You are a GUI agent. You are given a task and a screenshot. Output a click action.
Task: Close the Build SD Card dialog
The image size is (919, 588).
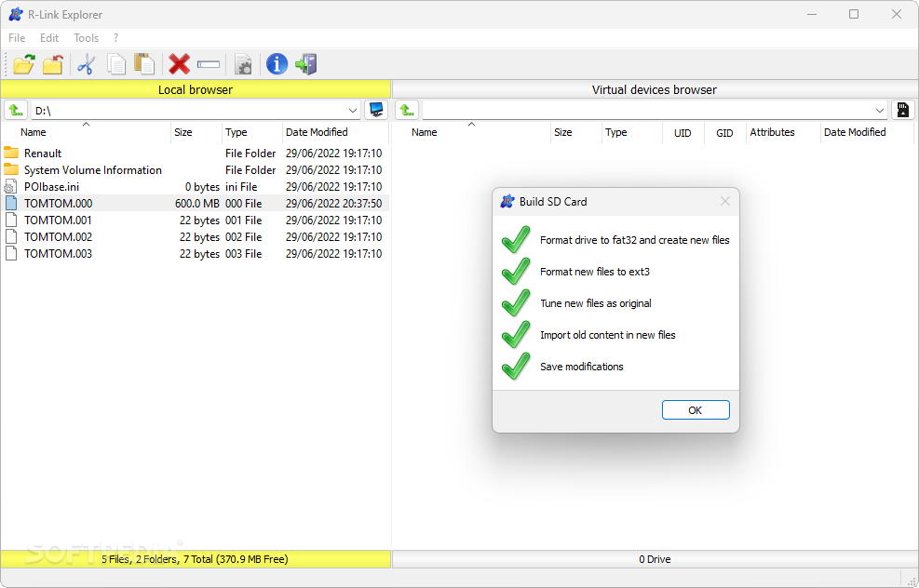coord(725,202)
